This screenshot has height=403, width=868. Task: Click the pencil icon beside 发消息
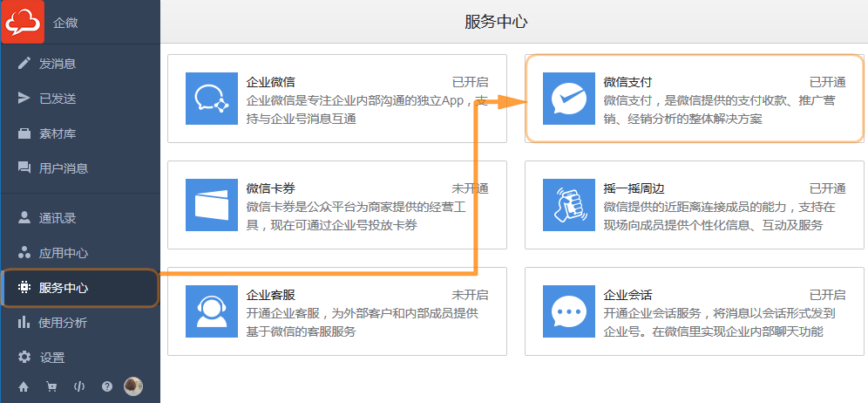click(24, 64)
